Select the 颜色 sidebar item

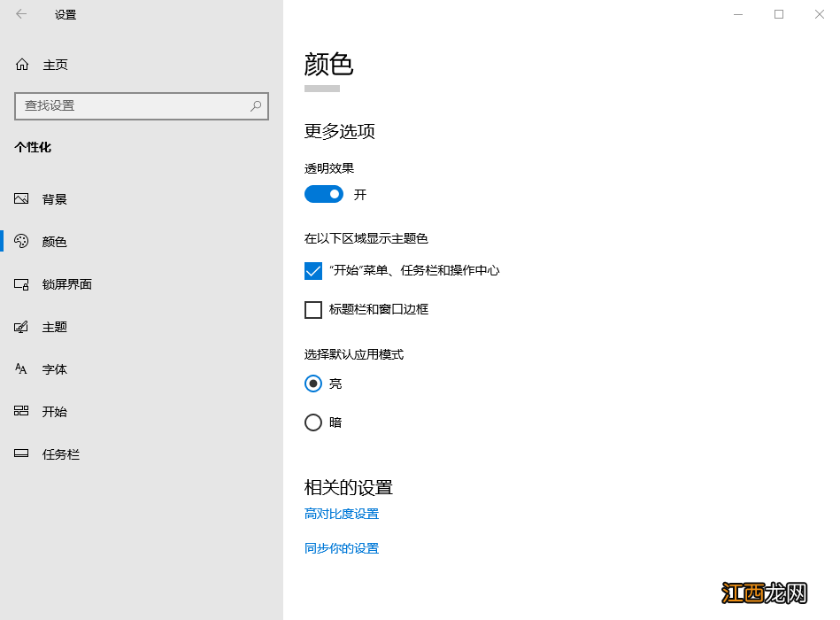pyautogui.click(x=142, y=241)
